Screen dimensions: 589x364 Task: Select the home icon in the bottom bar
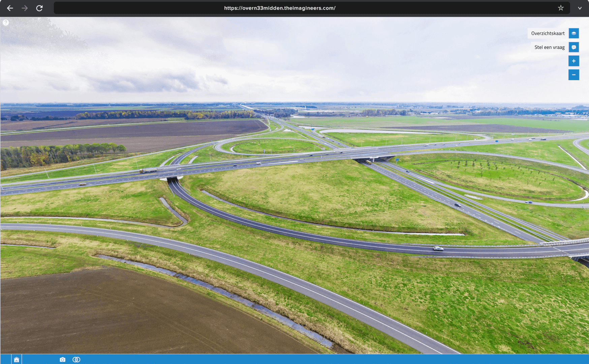pos(17,359)
